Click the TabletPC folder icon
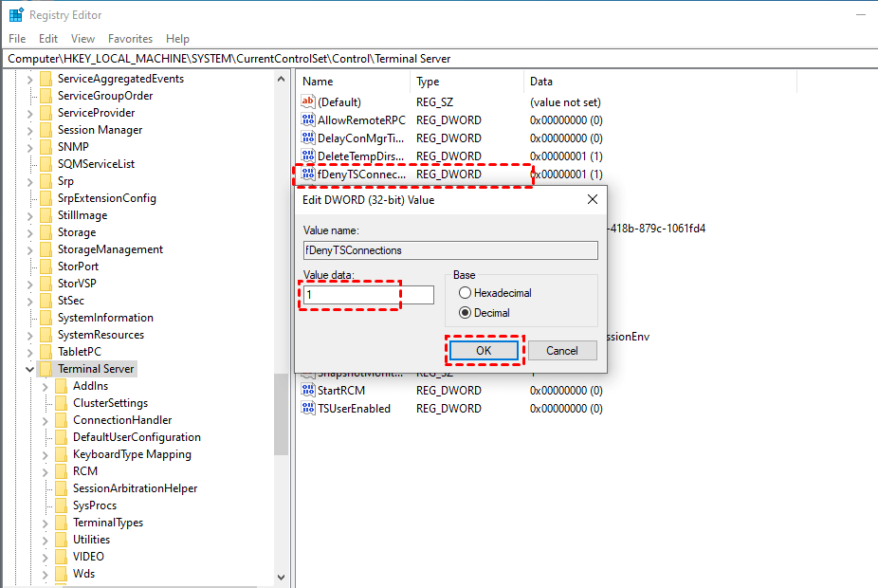 [46, 352]
